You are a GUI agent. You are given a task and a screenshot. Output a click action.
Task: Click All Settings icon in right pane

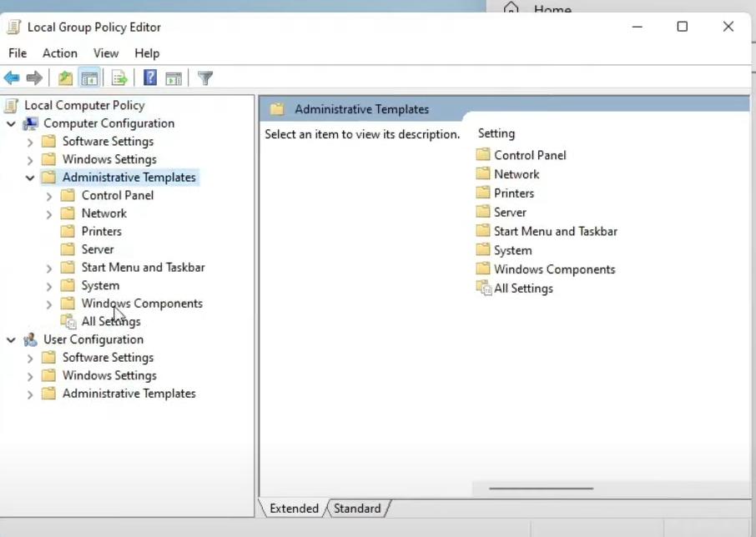point(484,288)
